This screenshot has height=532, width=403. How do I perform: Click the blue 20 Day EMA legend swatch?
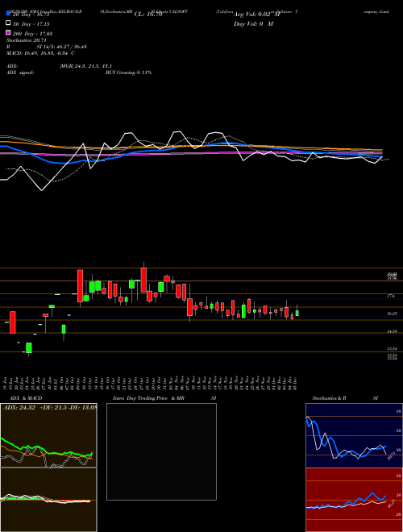tap(8, 13)
